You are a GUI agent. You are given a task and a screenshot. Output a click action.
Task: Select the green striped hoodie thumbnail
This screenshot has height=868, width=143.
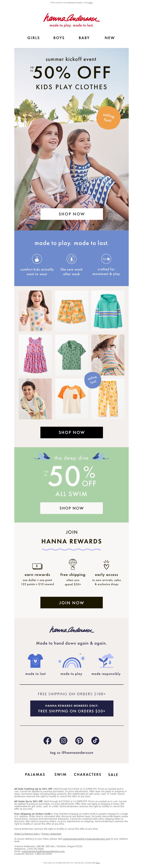coord(108,311)
